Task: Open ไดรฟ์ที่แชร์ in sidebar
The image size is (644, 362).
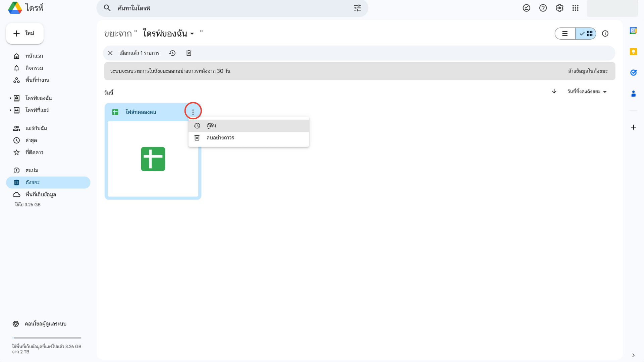Action: coord(37,110)
